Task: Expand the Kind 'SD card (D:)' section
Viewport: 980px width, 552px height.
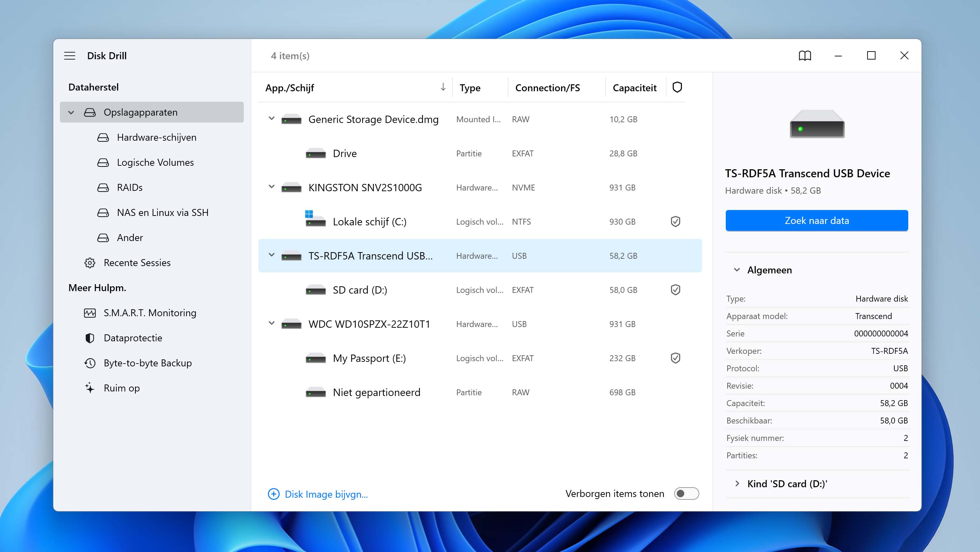Action: point(737,483)
